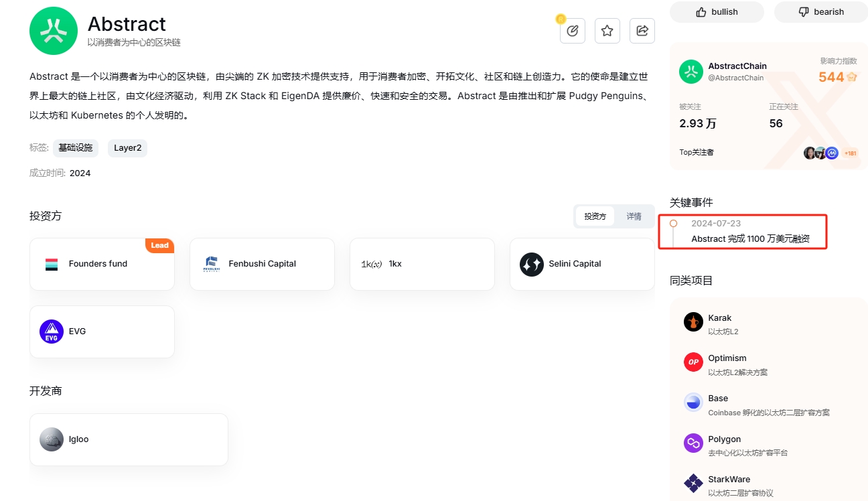Click the 56 following count
Screen dimensions: 868x501
pyautogui.click(x=776, y=123)
